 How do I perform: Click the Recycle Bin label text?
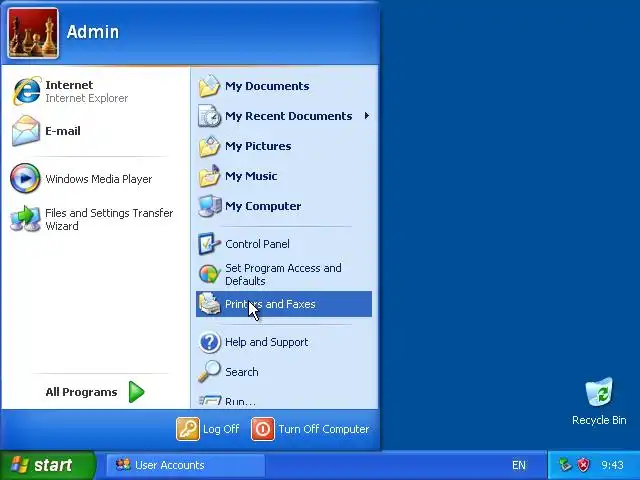point(599,420)
